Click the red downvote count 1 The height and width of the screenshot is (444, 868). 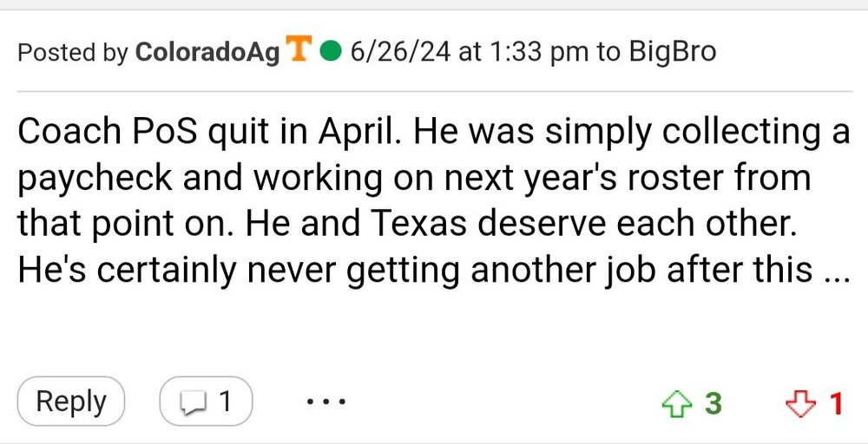click(836, 402)
